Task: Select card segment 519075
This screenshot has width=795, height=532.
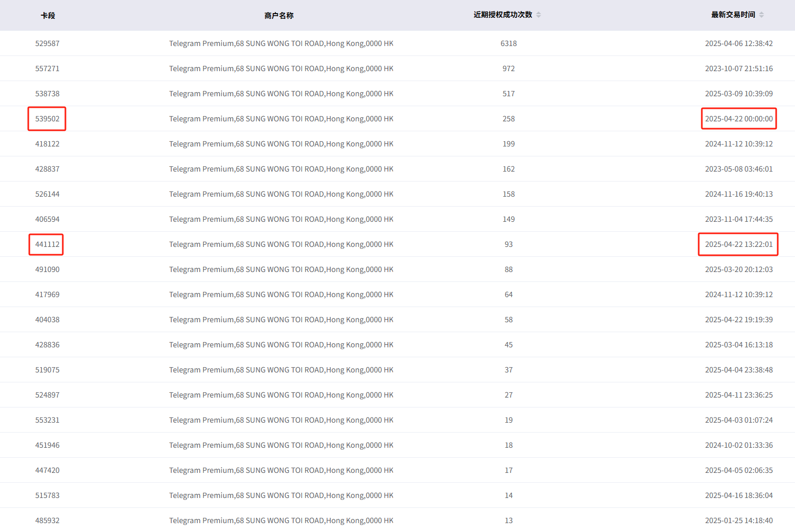Action: [47, 370]
